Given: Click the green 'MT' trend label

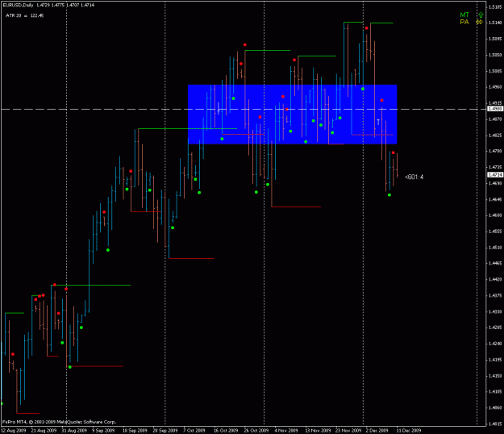Looking at the screenshot, I should tap(464, 15).
